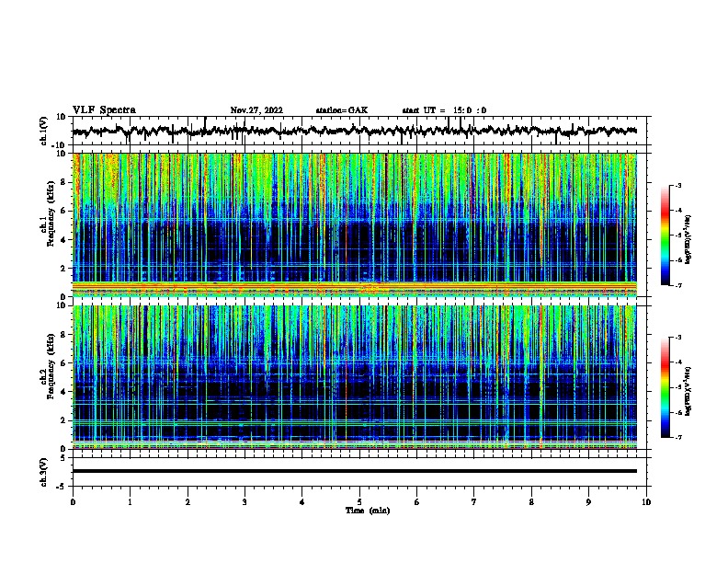Click "6" on ch.2 frequency axis
728x563 pixels.
(64, 363)
